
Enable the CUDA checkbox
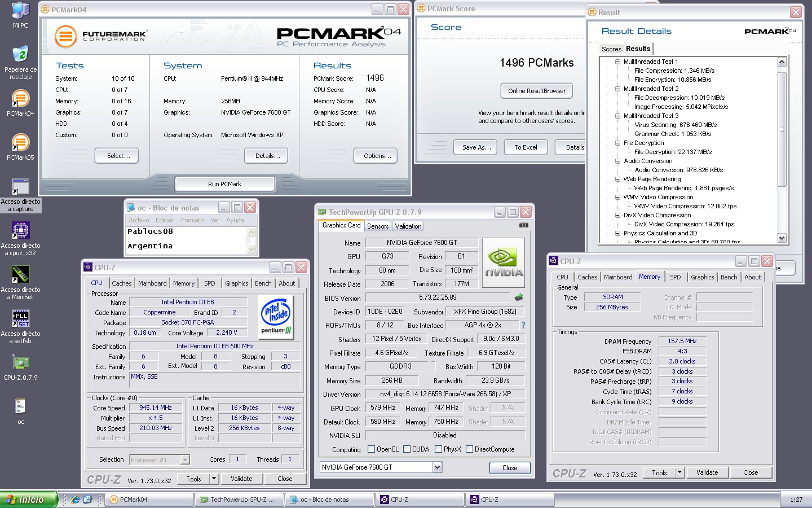407,449
